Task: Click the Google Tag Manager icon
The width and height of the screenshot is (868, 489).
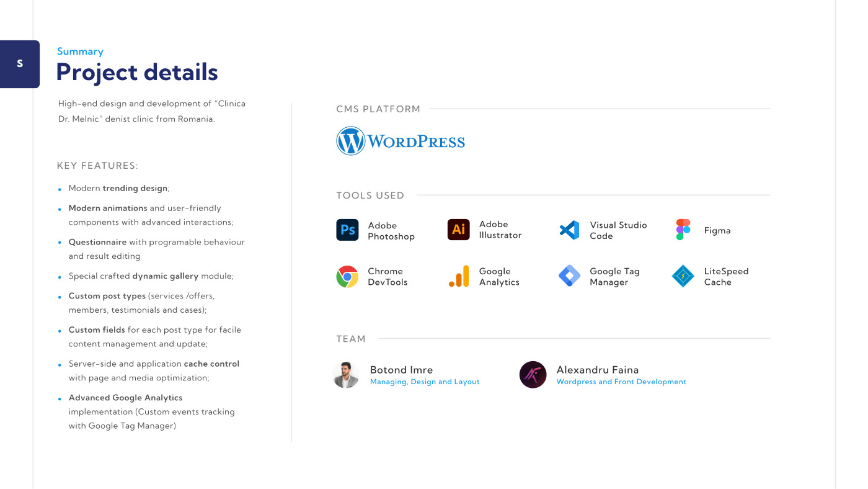Action: 569,276
